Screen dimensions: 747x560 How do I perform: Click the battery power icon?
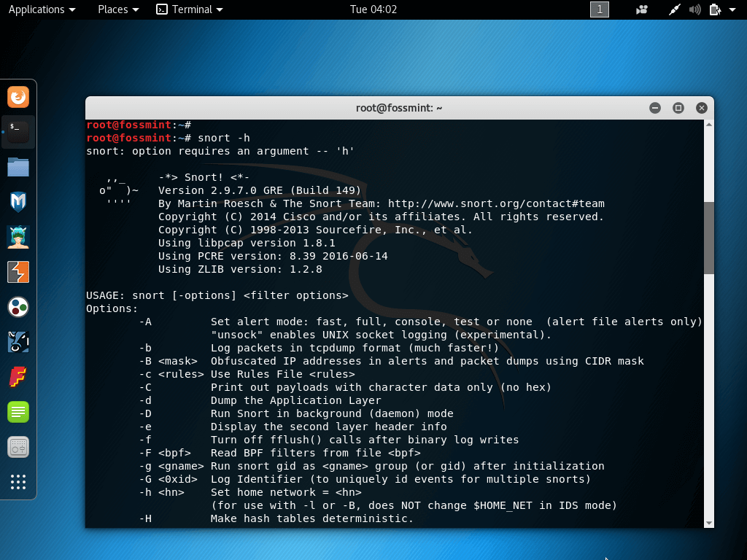715,9
